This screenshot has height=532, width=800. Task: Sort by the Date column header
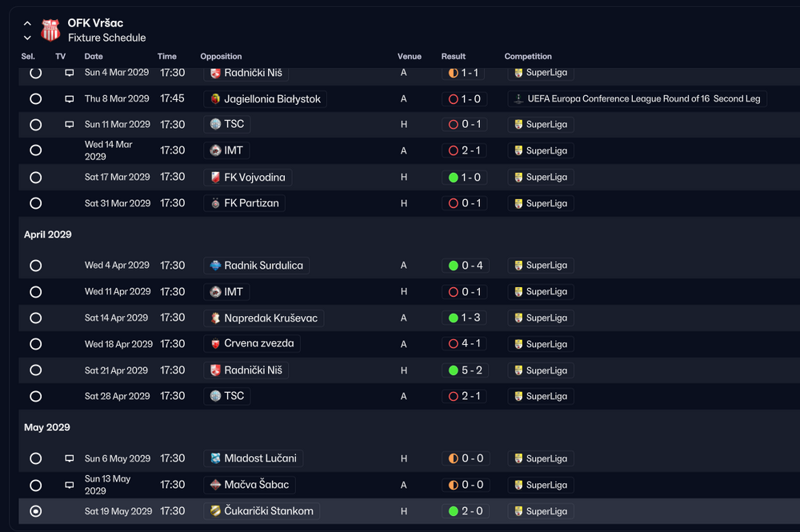(94, 57)
